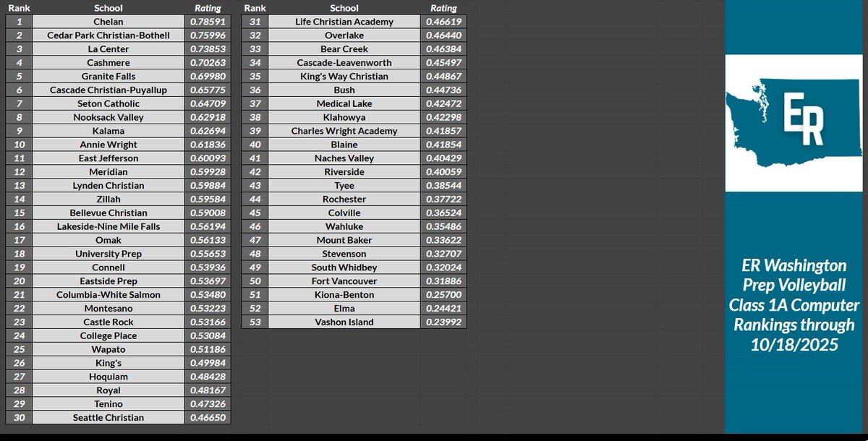
Task: Click the Hoquiam school cell
Action: point(109,377)
